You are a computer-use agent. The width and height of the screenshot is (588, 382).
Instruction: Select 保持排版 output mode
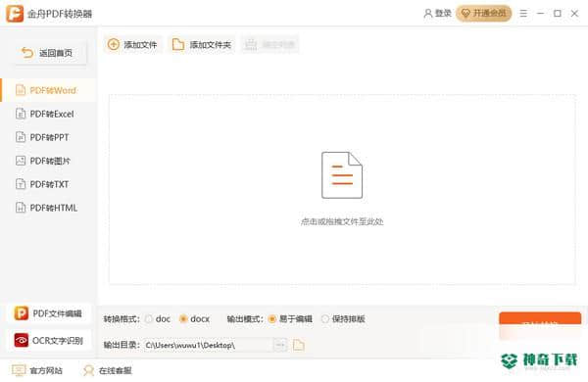tap(325, 319)
